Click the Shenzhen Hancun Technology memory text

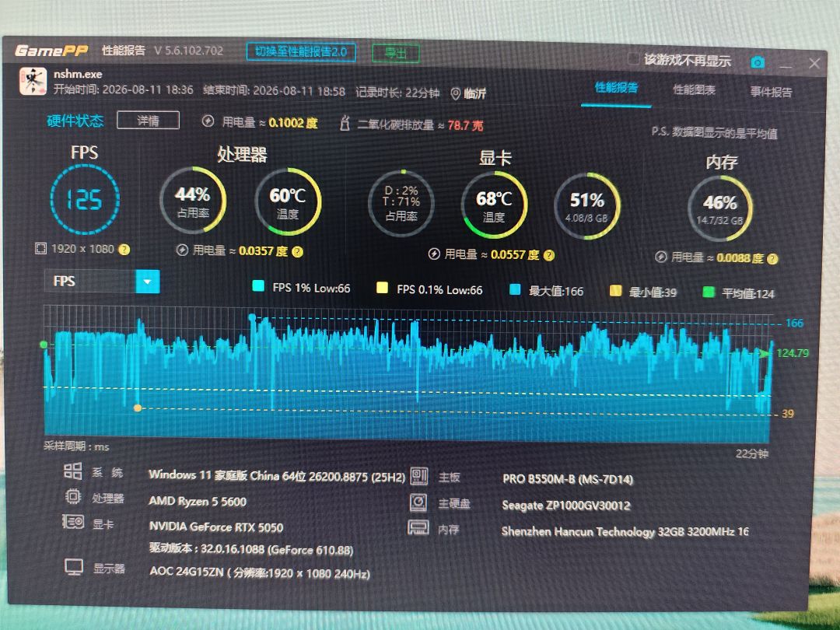625,531
